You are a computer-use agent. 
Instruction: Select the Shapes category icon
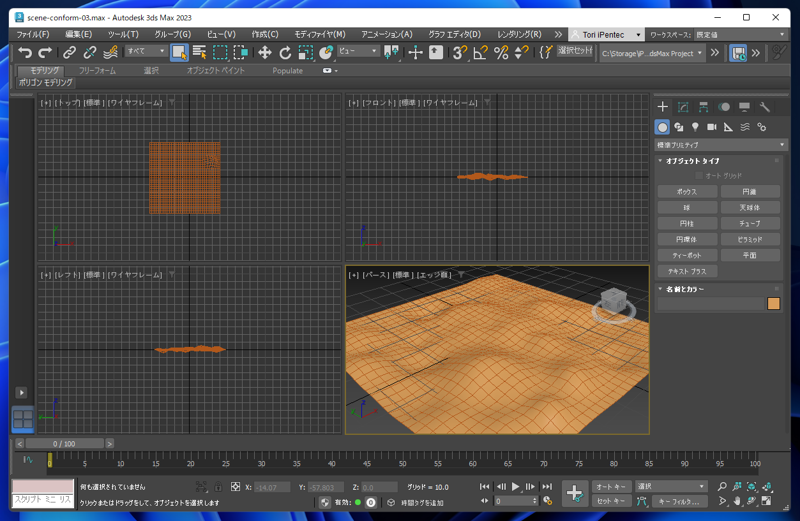click(679, 127)
